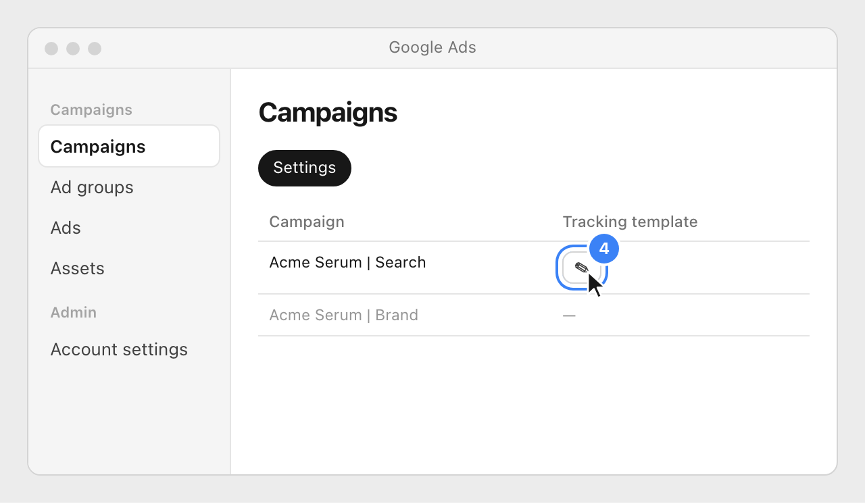Viewport: 865px width, 504px height.
Task: Select the Acme Serum | Brand campaign
Action: (343, 315)
